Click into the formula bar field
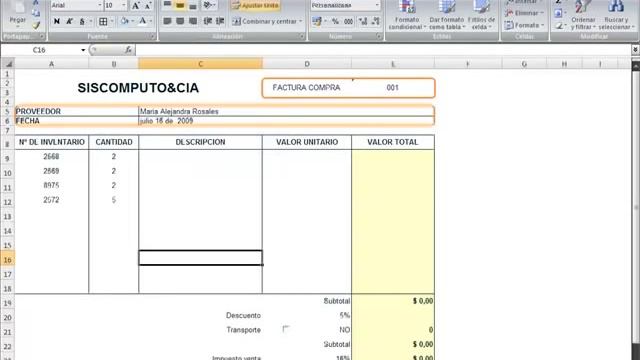The image size is (640, 360). point(384,50)
